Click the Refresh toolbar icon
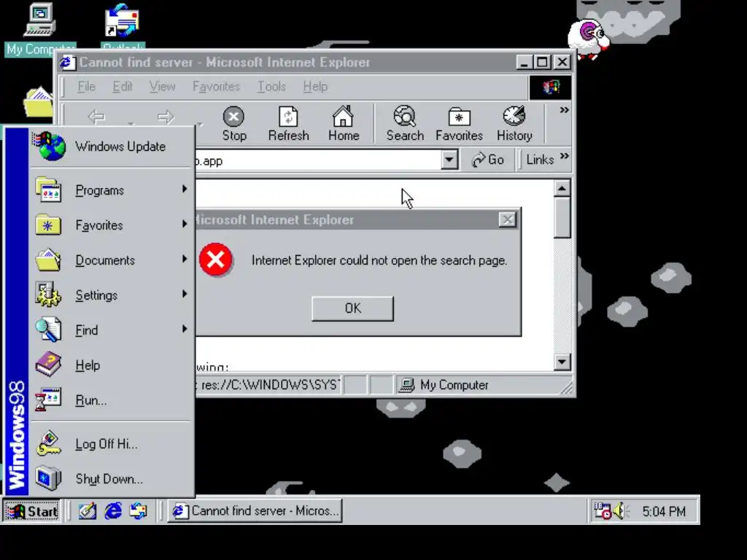The width and height of the screenshot is (747, 560). [288, 123]
